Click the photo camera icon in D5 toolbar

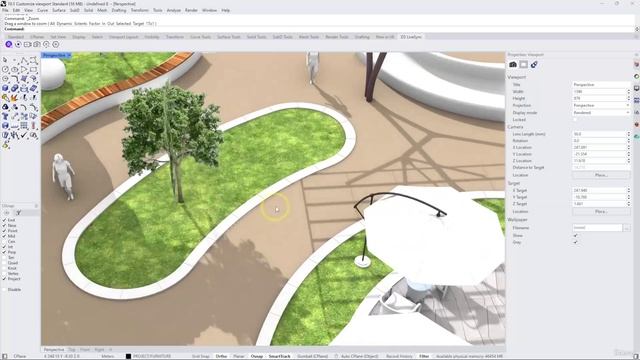(x=37, y=44)
